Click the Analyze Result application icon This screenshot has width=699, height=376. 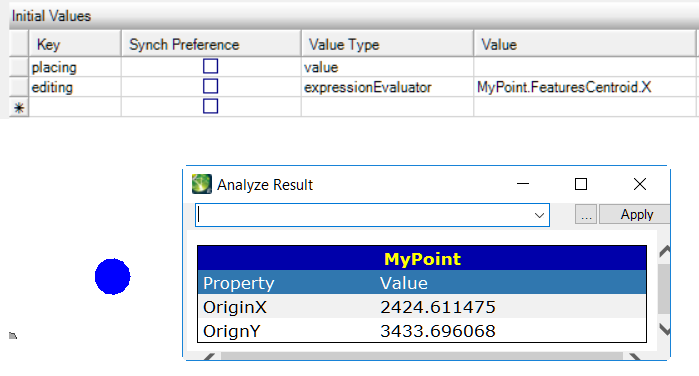201,184
